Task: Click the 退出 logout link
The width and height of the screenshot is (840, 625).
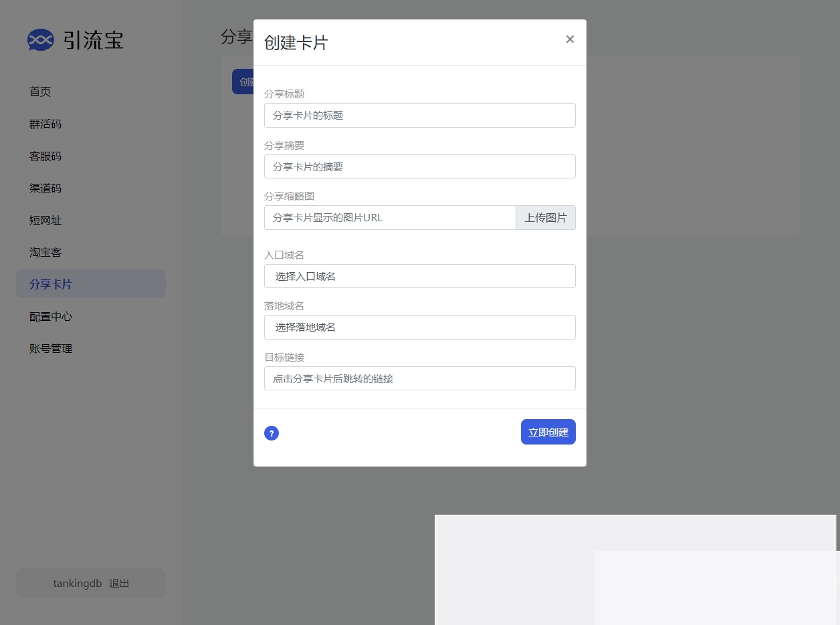Action: [x=119, y=584]
